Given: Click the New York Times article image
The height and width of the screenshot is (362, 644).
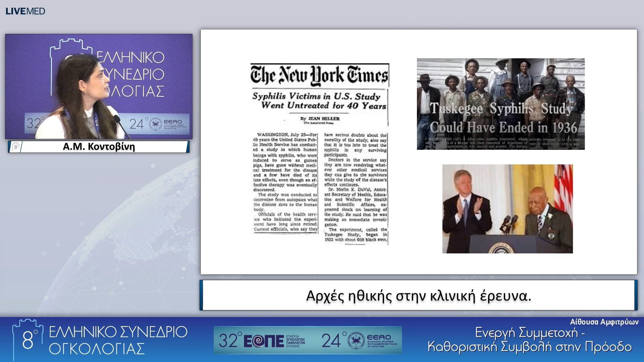Looking at the screenshot, I should tap(320, 154).
